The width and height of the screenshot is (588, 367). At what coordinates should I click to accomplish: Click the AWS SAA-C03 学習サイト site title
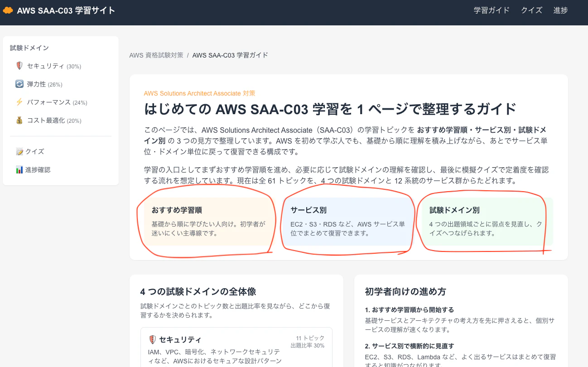pos(66,10)
